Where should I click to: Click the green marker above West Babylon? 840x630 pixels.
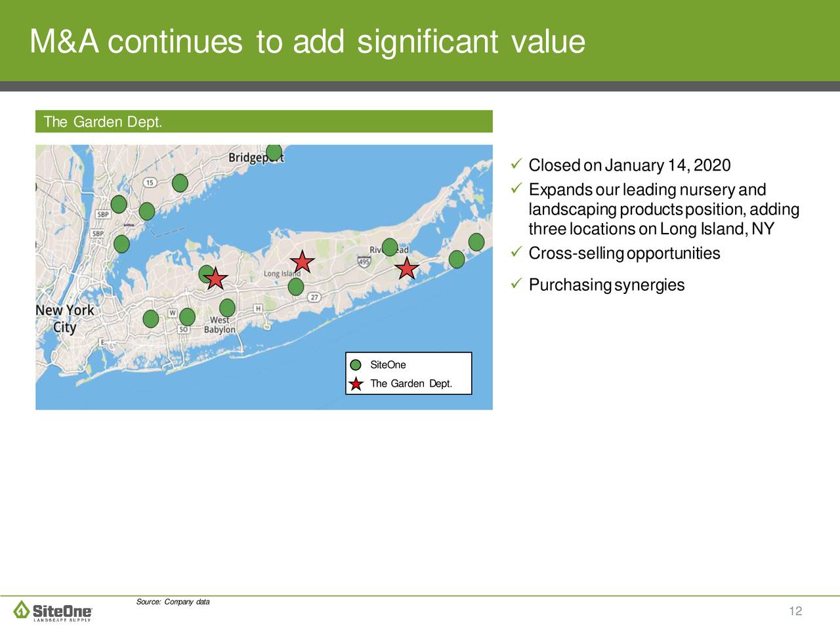coord(227,308)
